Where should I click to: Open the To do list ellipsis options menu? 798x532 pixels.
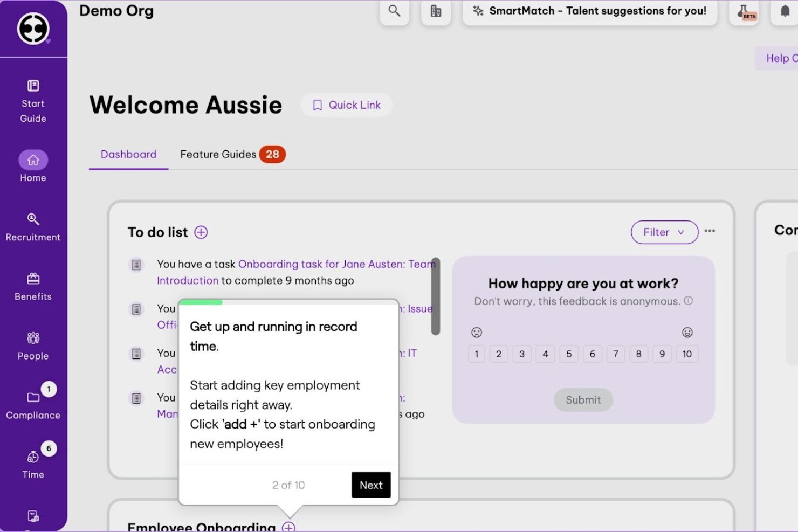point(710,231)
